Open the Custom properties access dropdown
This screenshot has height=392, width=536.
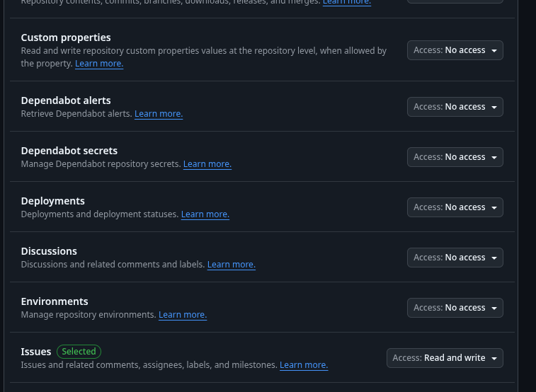tap(455, 50)
